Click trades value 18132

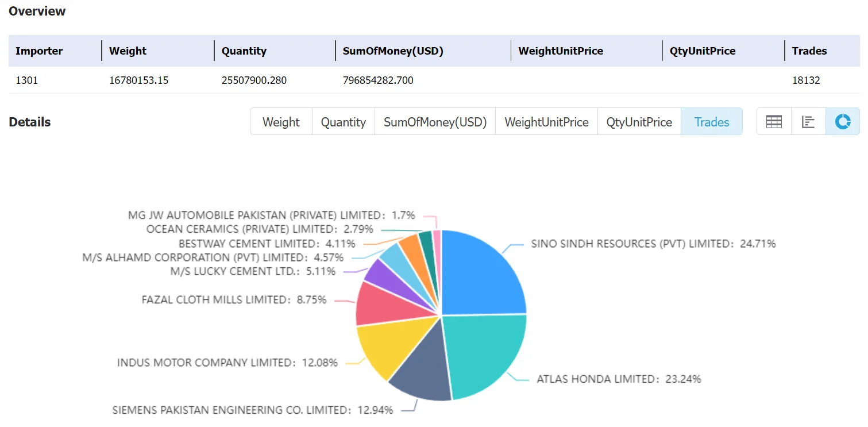(806, 80)
